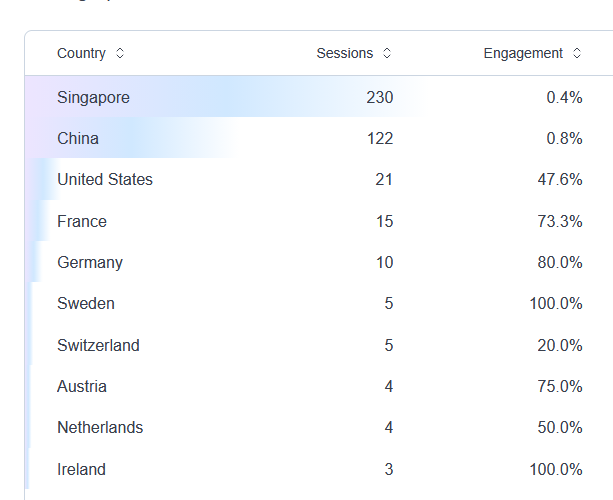Click the 47.6% engagement value
Screen dimensions: 613x500
pos(559,180)
